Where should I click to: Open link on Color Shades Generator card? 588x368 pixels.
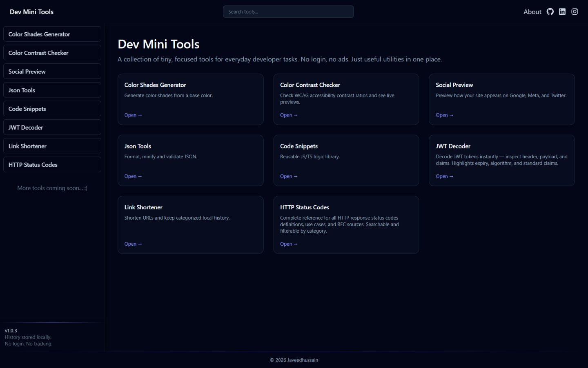tap(133, 115)
